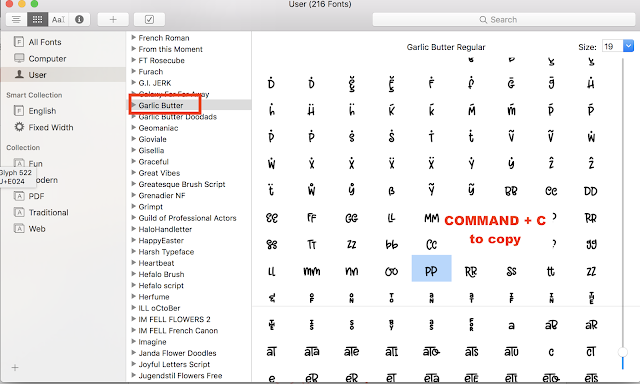Open the Fixed Width smart collection

pos(51,127)
